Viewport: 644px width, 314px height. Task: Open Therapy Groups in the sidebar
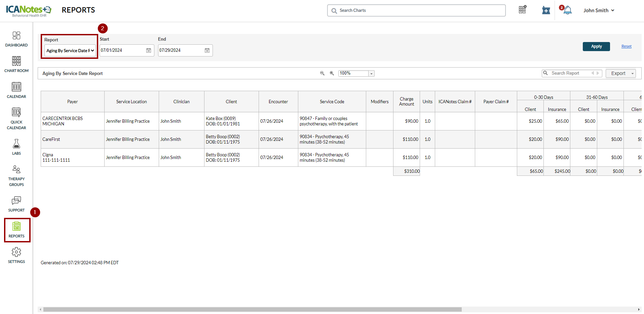pyautogui.click(x=16, y=175)
